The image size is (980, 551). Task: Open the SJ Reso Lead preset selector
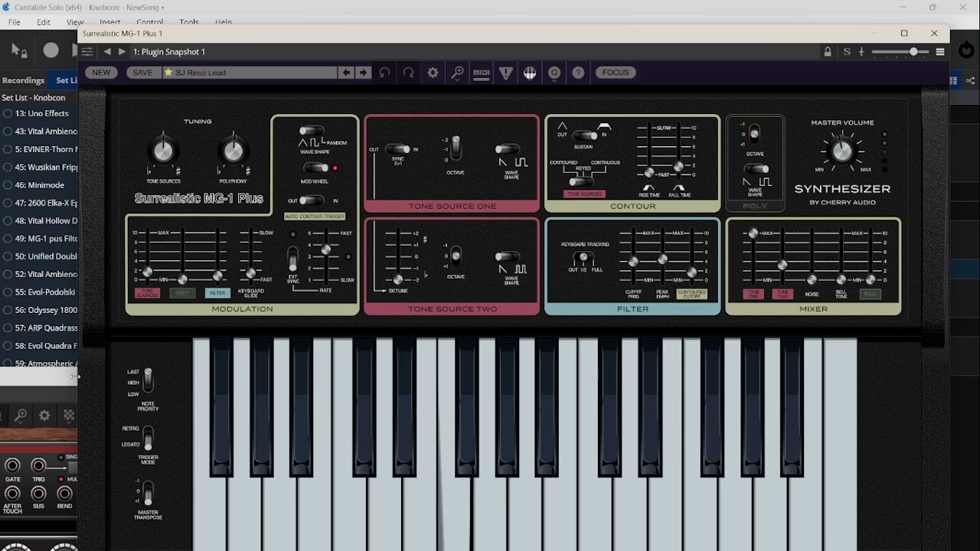[249, 73]
